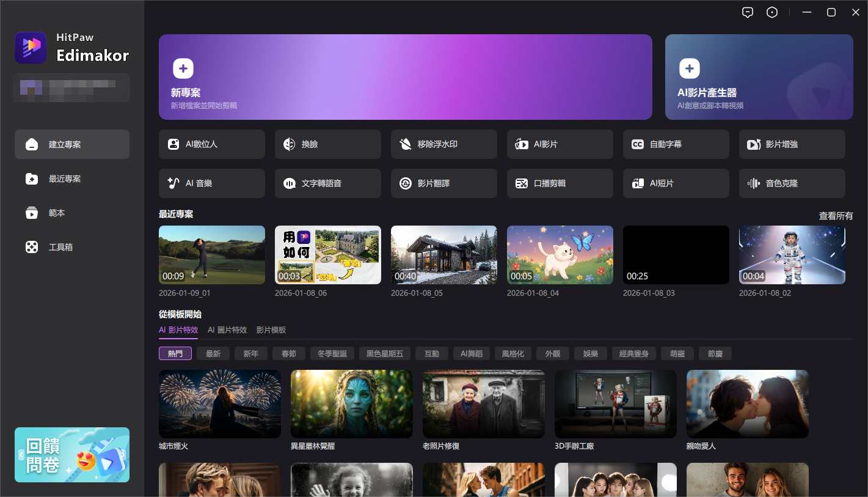This screenshot has width=868, height=497.
Task: Launch the 換臉 face swap tool
Action: point(327,144)
